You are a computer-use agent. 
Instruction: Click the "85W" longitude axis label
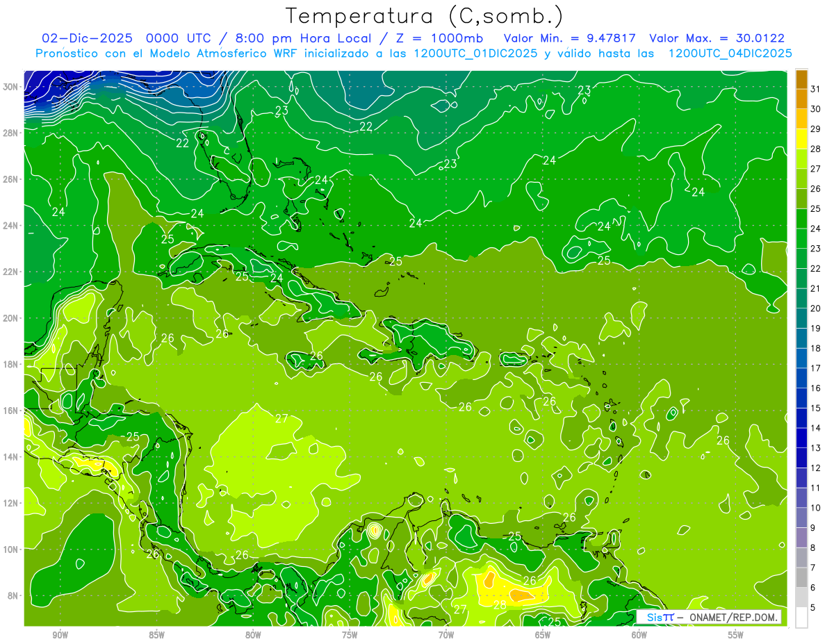(156, 635)
